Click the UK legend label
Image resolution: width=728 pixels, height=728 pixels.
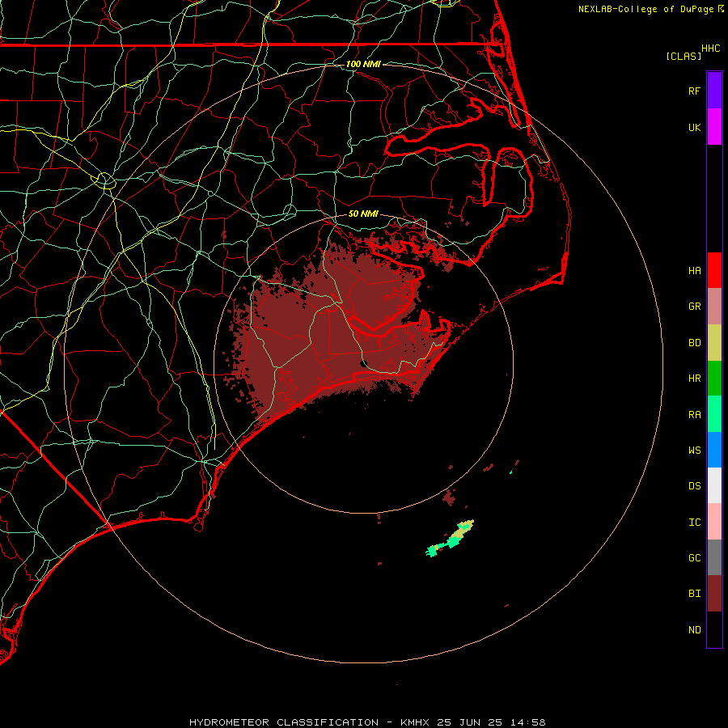[694, 127]
